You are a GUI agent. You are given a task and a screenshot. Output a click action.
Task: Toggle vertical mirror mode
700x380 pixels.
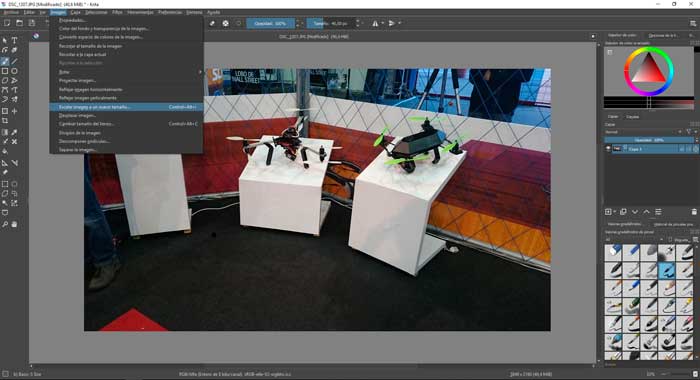(392, 23)
